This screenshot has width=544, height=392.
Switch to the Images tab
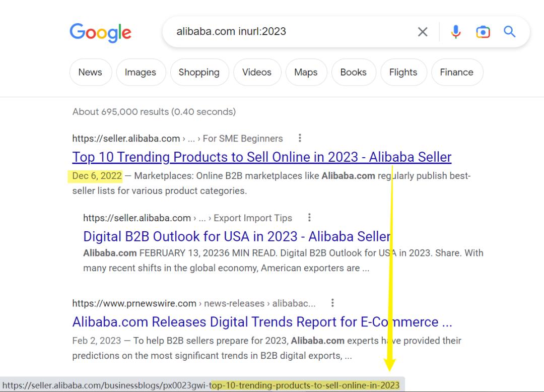pos(140,72)
